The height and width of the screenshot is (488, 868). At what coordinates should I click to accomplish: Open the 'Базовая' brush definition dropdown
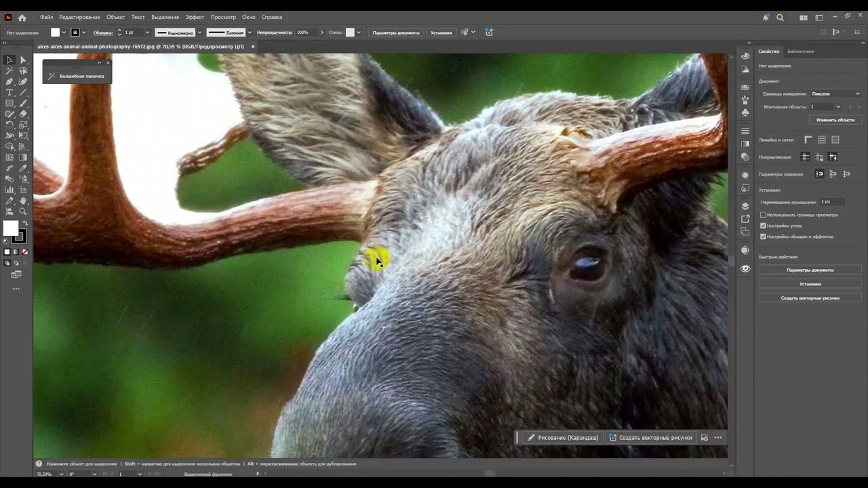coord(250,33)
